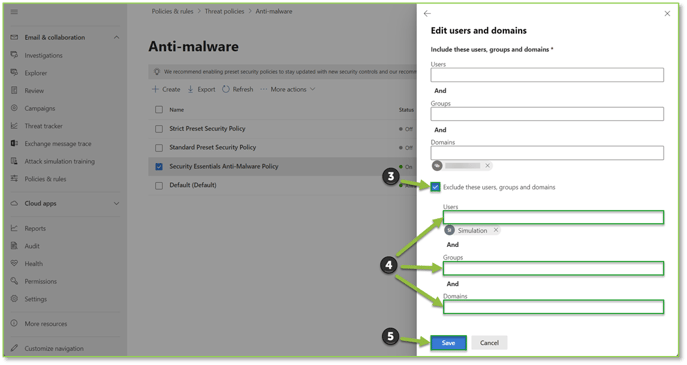Image resolution: width=687 pixels, height=365 pixels.
Task: Check the Strict Preset Security Policy box
Action: (159, 129)
